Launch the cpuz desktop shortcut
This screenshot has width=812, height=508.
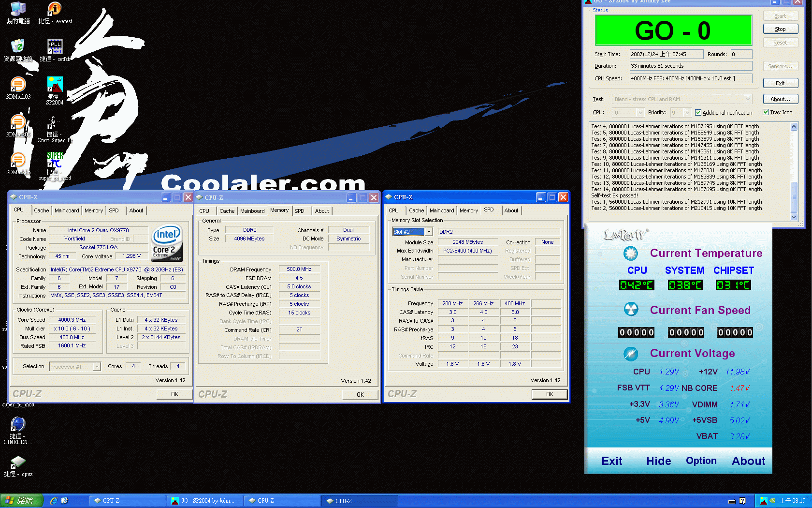pyautogui.click(x=18, y=466)
